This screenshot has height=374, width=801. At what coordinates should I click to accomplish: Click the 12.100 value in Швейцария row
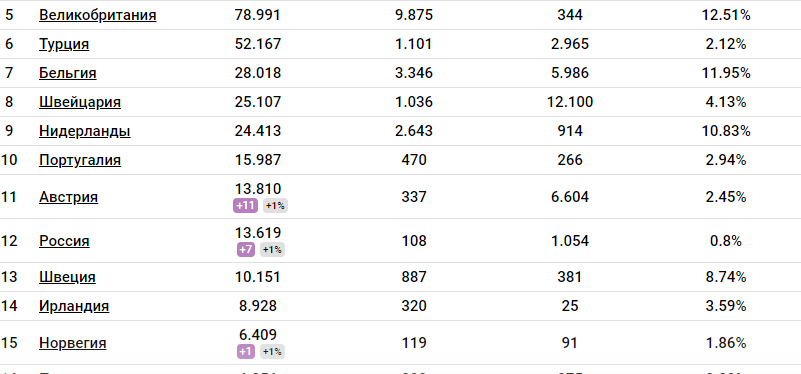tap(570, 102)
